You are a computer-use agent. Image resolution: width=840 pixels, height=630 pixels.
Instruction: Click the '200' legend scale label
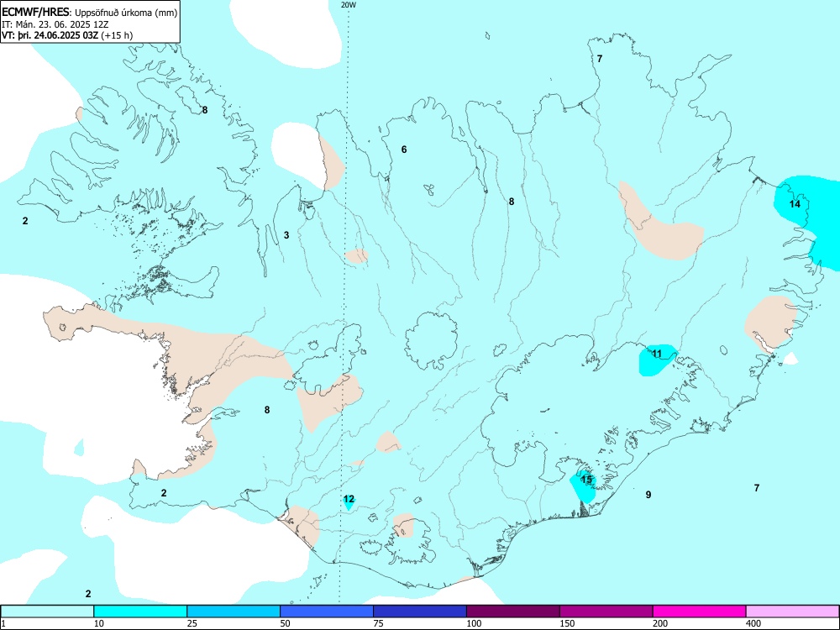click(660, 623)
